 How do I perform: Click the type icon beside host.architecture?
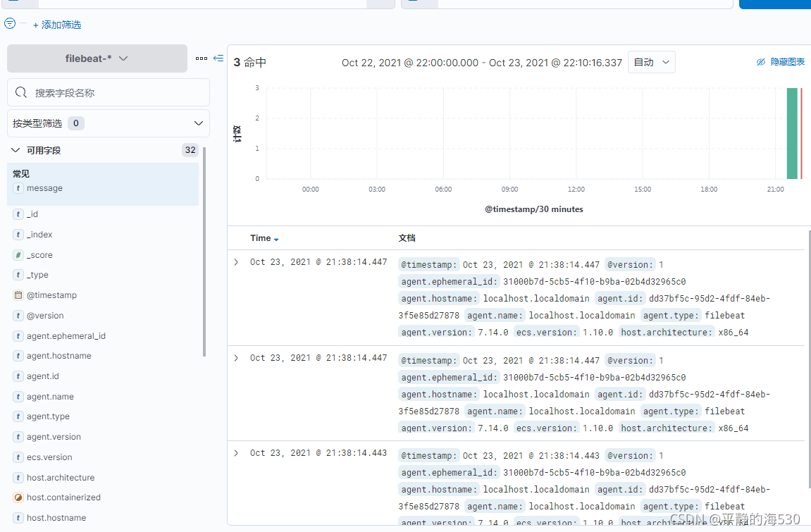pyautogui.click(x=18, y=478)
